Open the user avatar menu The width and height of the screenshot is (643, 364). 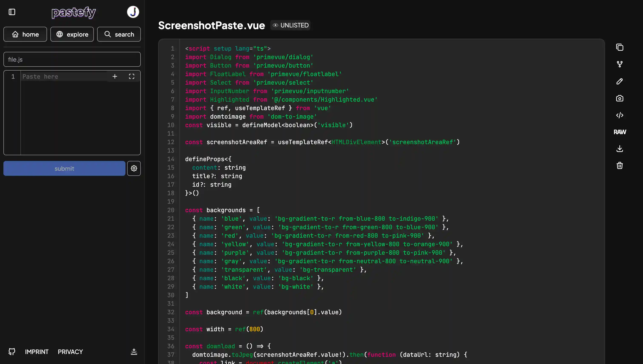click(x=133, y=12)
